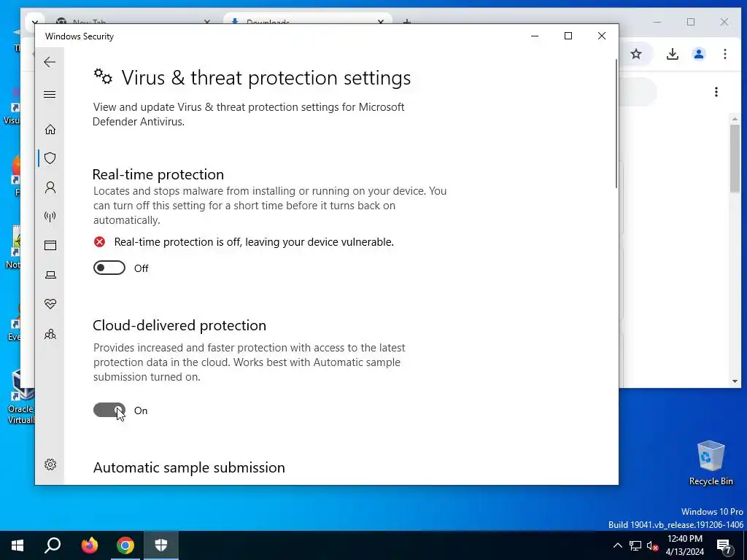Minimize the Windows Security window
The image size is (747, 560).
point(535,36)
